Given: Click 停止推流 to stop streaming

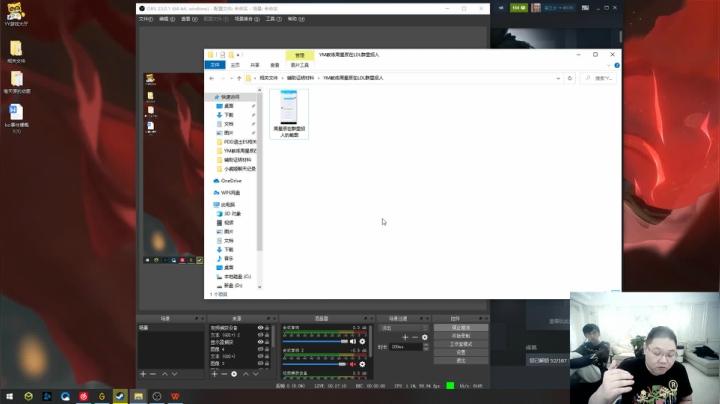Looking at the screenshot, I should click(x=461, y=328).
